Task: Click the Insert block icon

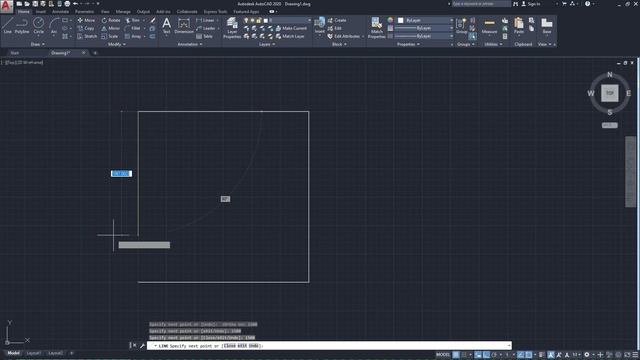Action: tap(320, 24)
